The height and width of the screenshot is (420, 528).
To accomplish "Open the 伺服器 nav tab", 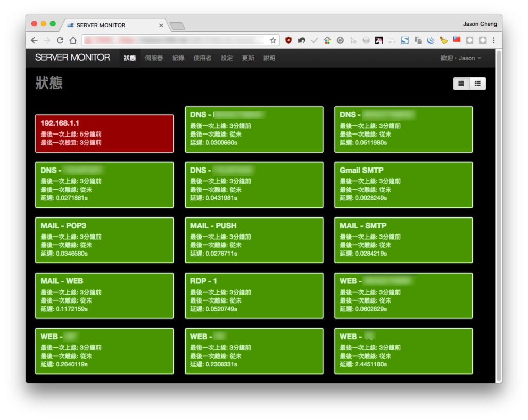I will 154,58.
